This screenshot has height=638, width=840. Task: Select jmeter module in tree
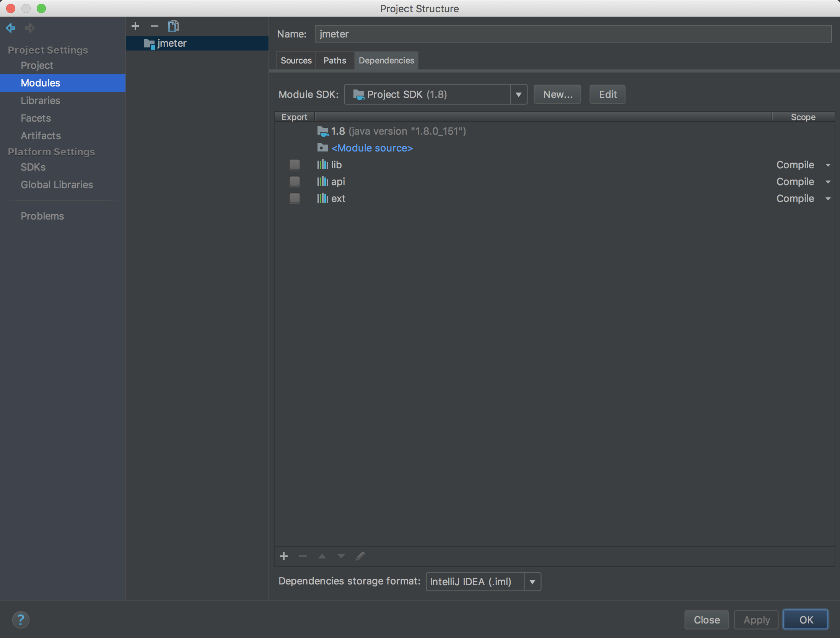click(197, 43)
